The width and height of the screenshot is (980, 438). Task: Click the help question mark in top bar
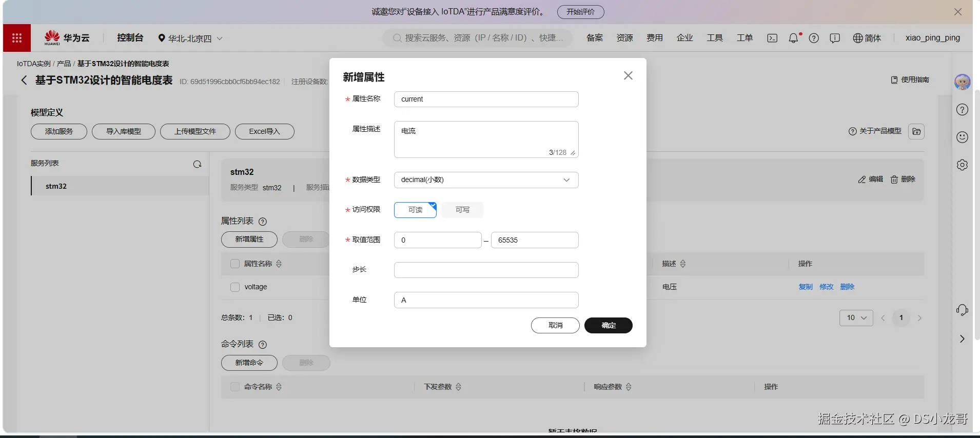814,38
